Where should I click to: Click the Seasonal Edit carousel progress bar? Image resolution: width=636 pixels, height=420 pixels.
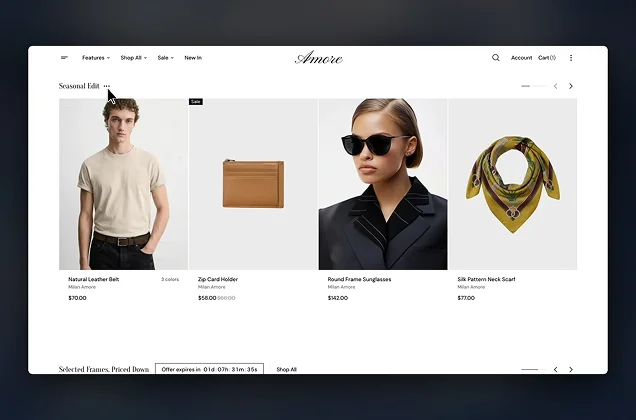click(x=533, y=86)
